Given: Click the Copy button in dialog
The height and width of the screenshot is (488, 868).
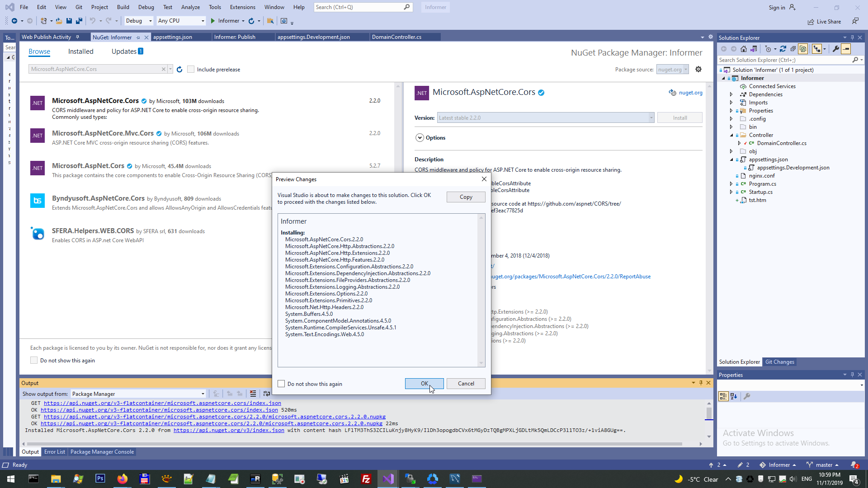Looking at the screenshot, I should point(466,197).
